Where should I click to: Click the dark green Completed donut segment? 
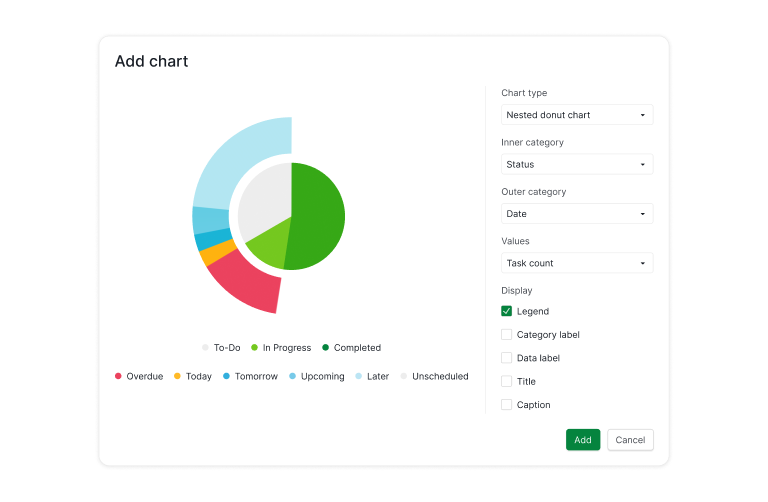click(x=320, y=215)
